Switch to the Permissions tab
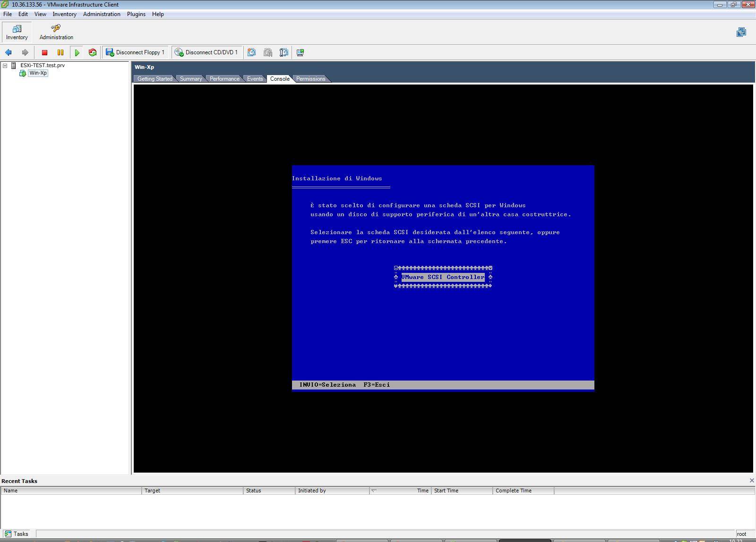Image resolution: width=756 pixels, height=542 pixels. (310, 79)
